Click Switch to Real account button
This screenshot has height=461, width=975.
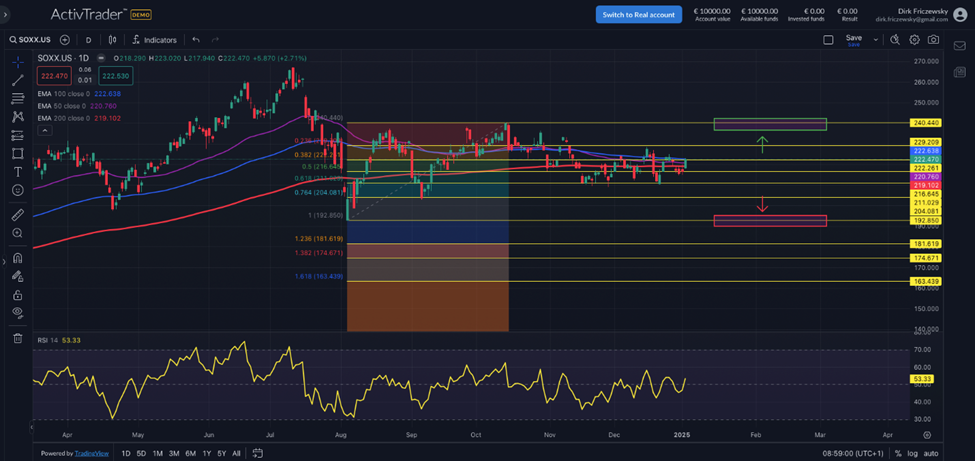(x=639, y=14)
